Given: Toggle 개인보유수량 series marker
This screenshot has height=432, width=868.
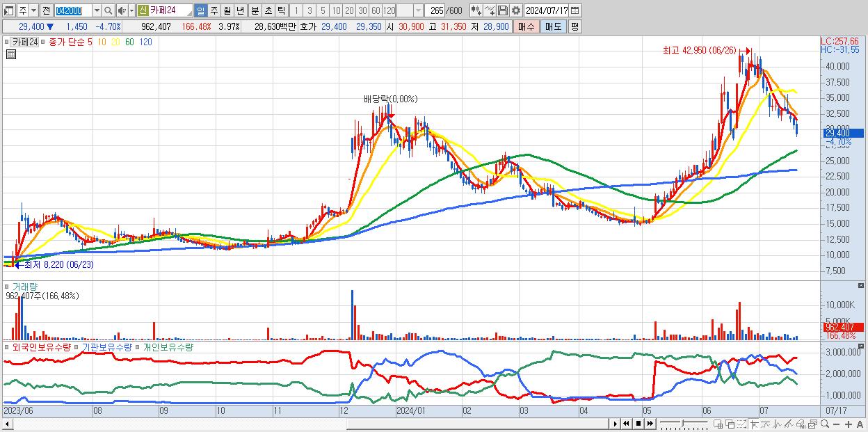Looking at the screenshot, I should coord(138,346).
